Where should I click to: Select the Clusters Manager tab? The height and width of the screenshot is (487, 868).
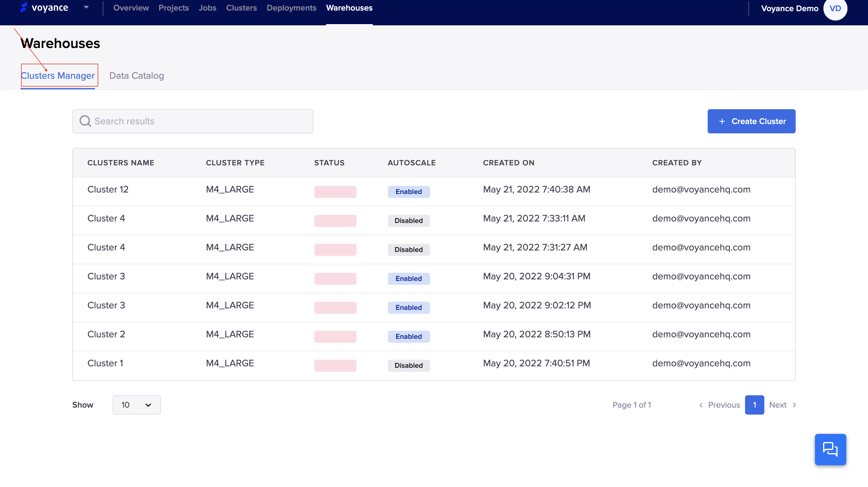coord(58,75)
